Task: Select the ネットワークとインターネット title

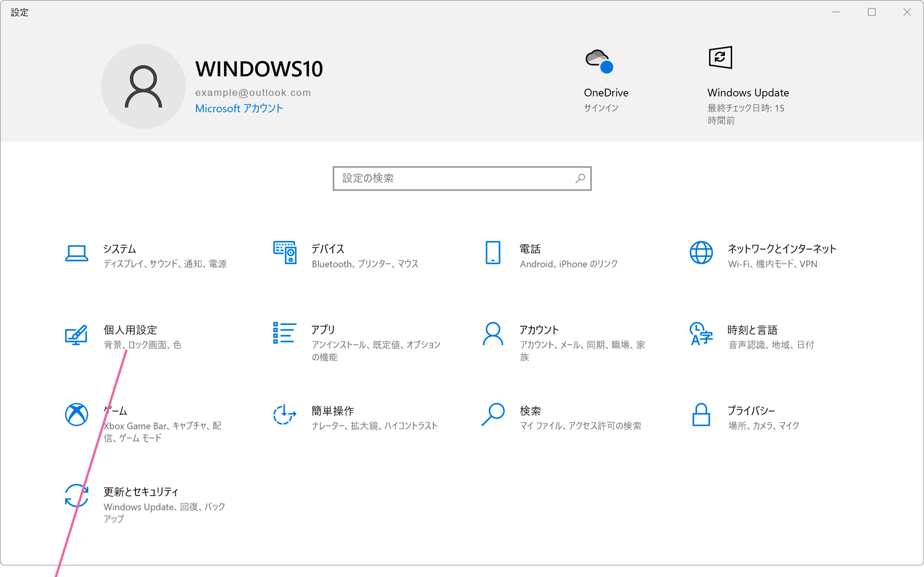Action: pyautogui.click(x=782, y=249)
